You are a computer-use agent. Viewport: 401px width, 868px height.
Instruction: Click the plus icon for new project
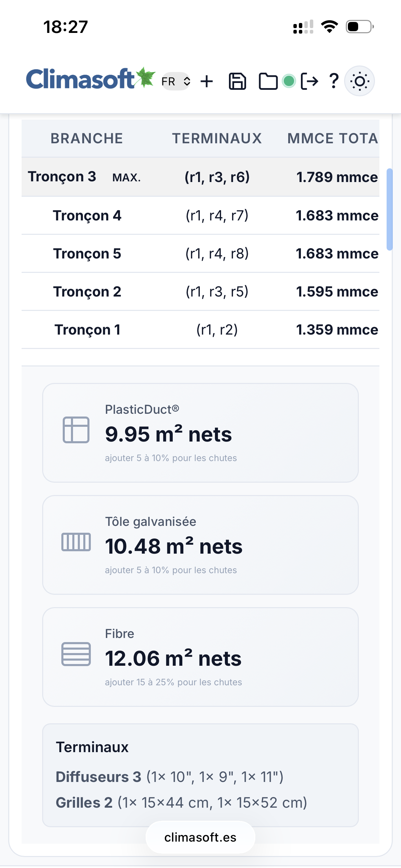pos(207,82)
